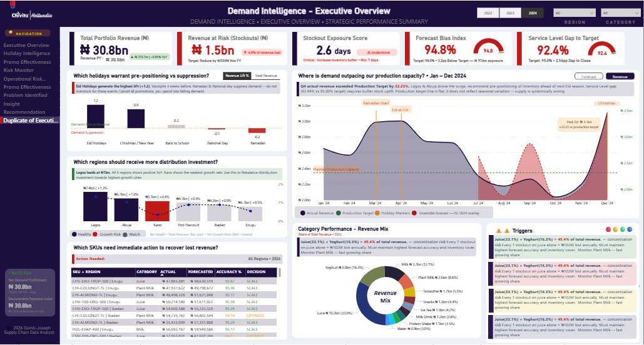This screenshot has width=644, height=345.
Task: Click the Actual Revenue legend item
Action: pyautogui.click(x=317, y=213)
